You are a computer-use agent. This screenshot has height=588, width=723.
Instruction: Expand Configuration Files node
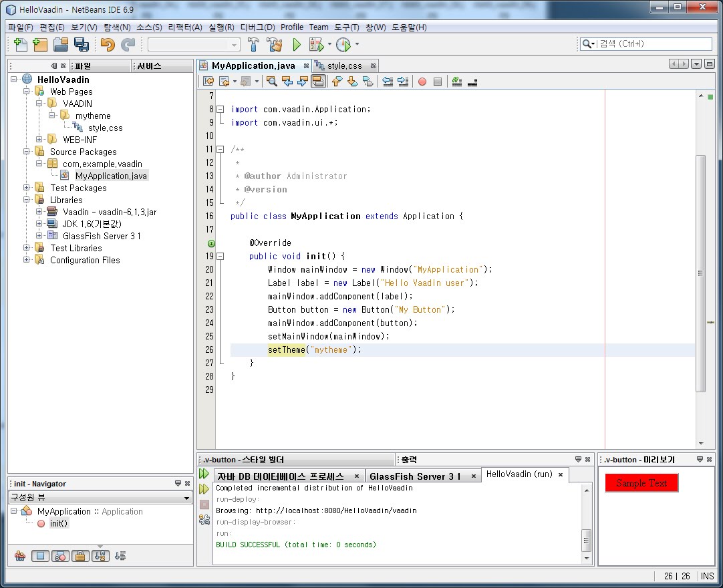(x=27, y=259)
